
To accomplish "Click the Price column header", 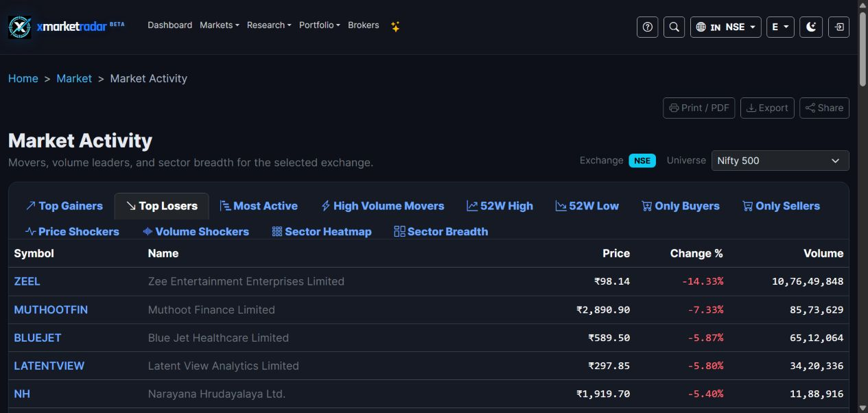I will tap(616, 253).
